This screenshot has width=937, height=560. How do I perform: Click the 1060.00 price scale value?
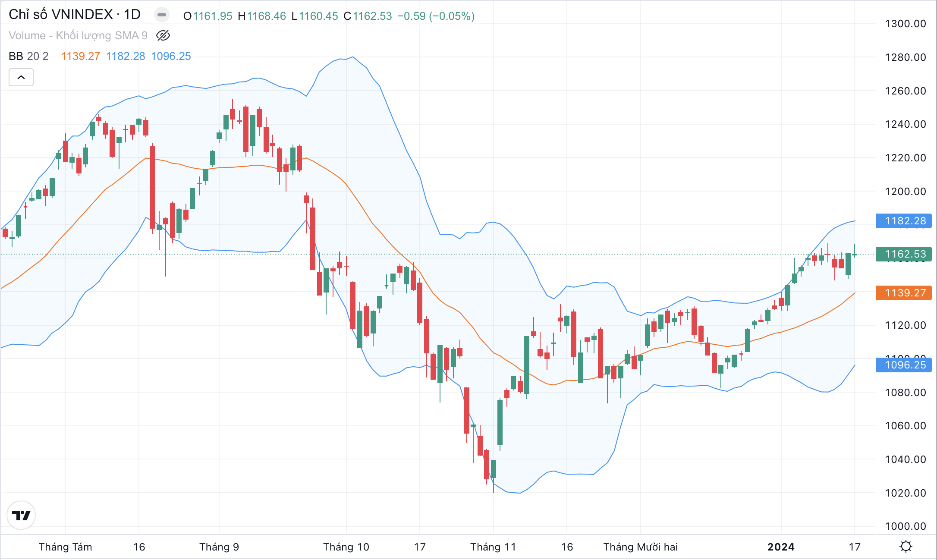906,425
